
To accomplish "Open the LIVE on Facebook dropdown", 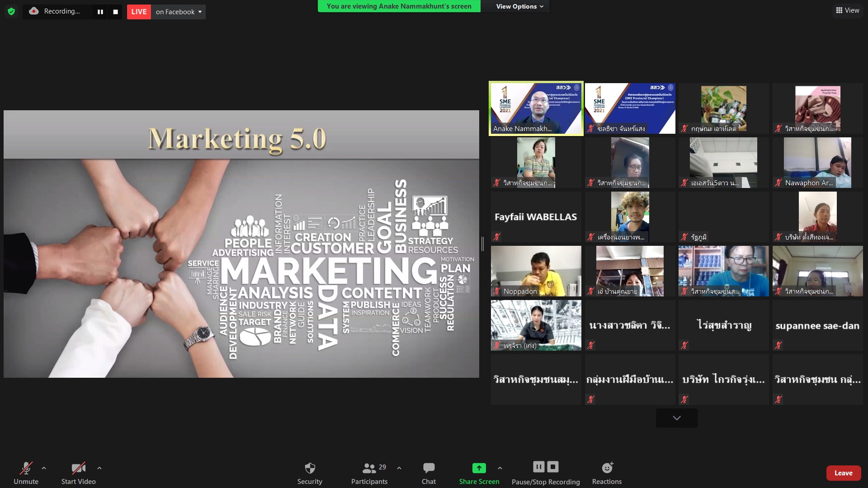I will 179,12.
